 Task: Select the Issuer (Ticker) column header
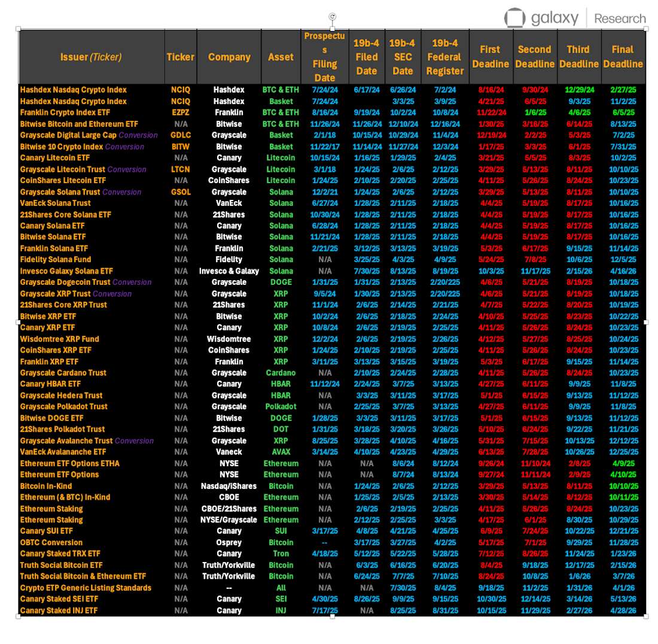90,56
